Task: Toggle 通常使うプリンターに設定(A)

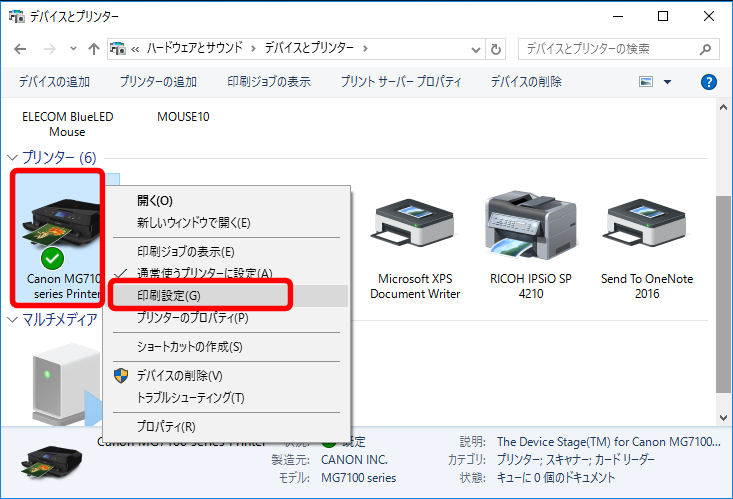Action: tap(227, 273)
